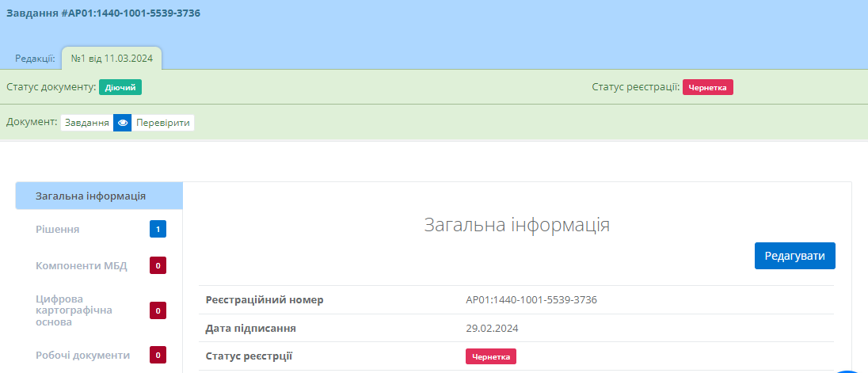This screenshot has height=373, width=868.
Task: Click the blue count badge beside Рішення
Action: point(158,230)
